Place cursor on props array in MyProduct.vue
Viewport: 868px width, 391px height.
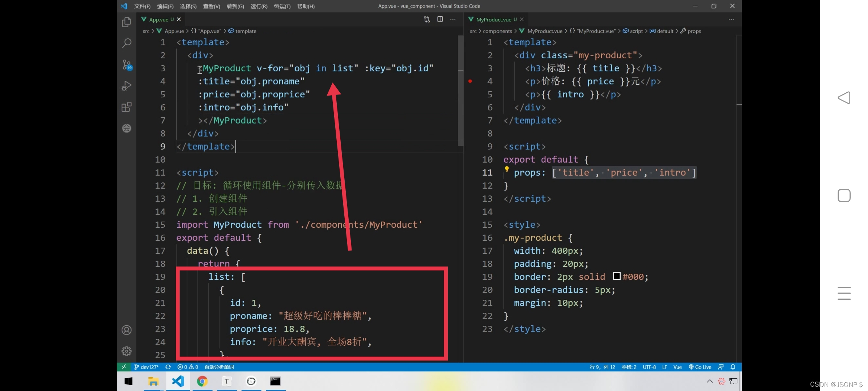624,173
